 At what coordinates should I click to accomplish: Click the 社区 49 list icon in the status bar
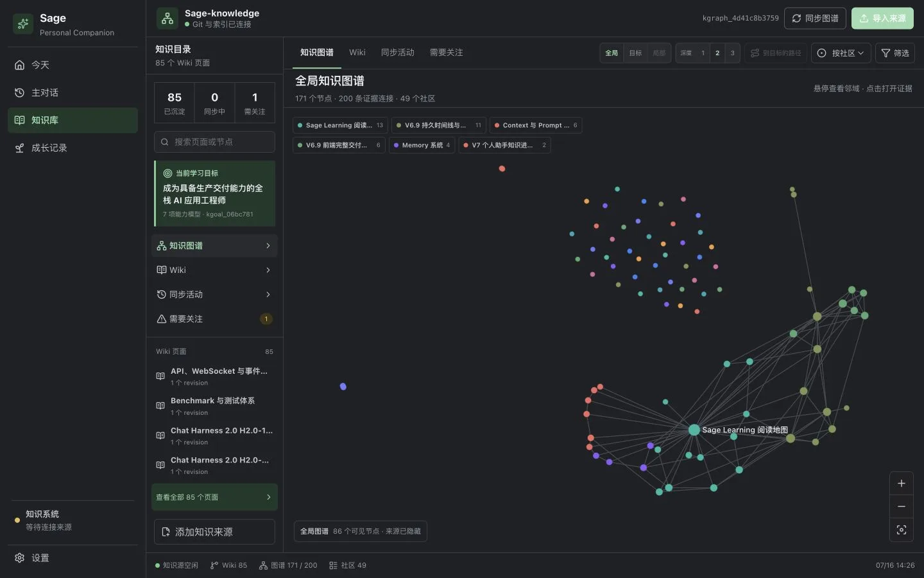[x=333, y=565]
